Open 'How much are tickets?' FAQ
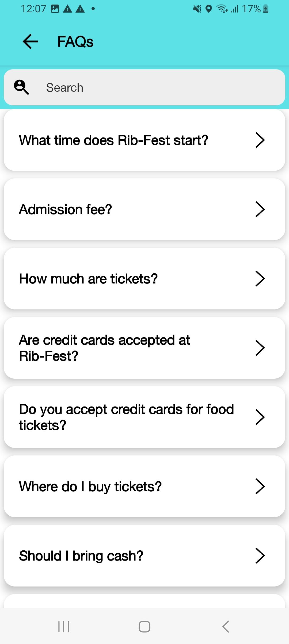 [88, 279]
